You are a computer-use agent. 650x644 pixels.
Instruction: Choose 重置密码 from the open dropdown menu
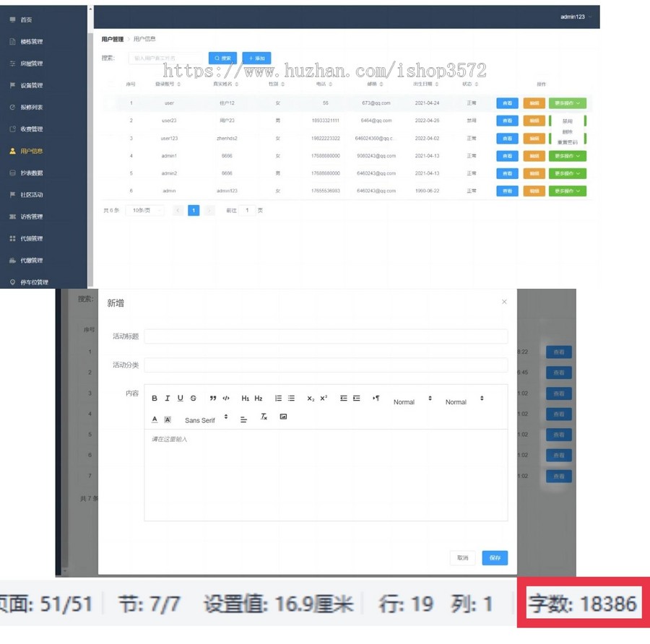568,142
